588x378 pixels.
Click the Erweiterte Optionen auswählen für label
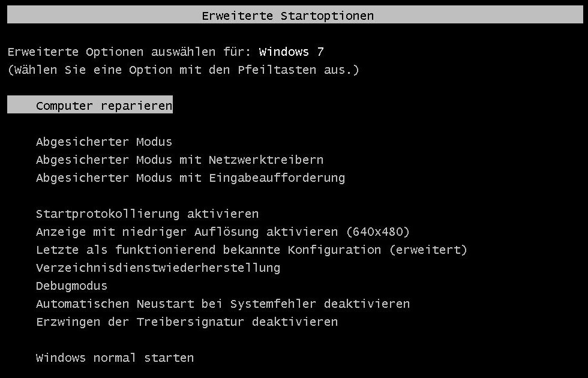point(129,52)
